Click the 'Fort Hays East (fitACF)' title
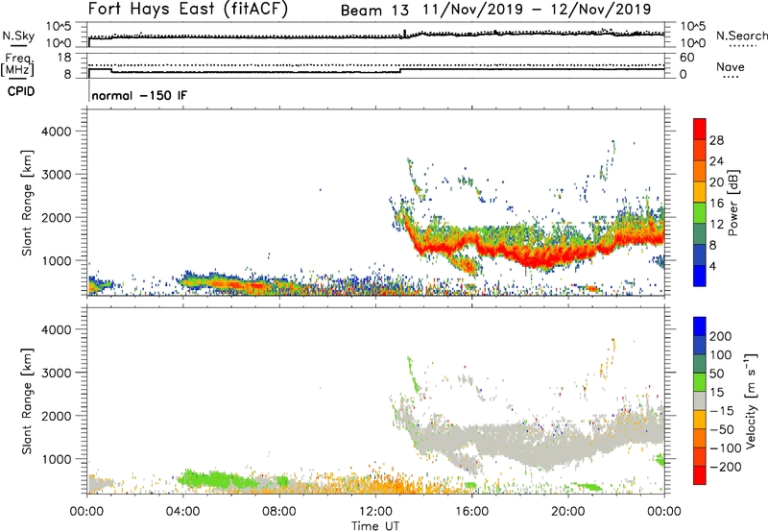768x532 pixels. [x=188, y=9]
